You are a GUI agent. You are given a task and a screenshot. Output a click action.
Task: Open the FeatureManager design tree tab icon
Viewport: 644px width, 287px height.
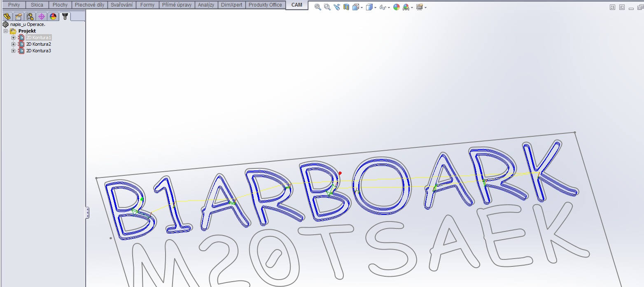[7, 16]
